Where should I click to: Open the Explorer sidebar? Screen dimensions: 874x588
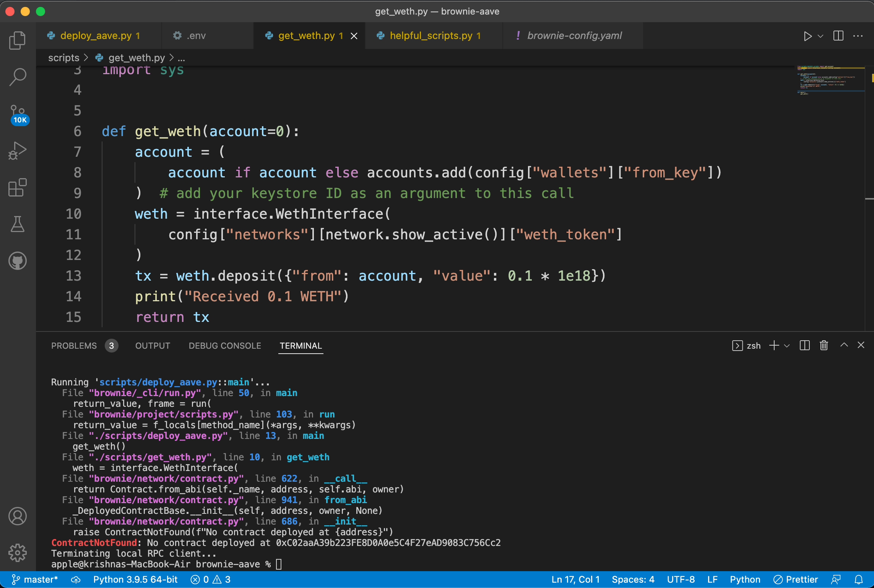pos(17,40)
